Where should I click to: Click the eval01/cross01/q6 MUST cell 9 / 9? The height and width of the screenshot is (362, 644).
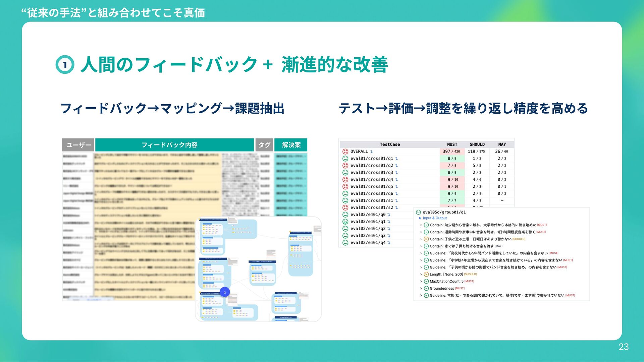pyautogui.click(x=452, y=194)
